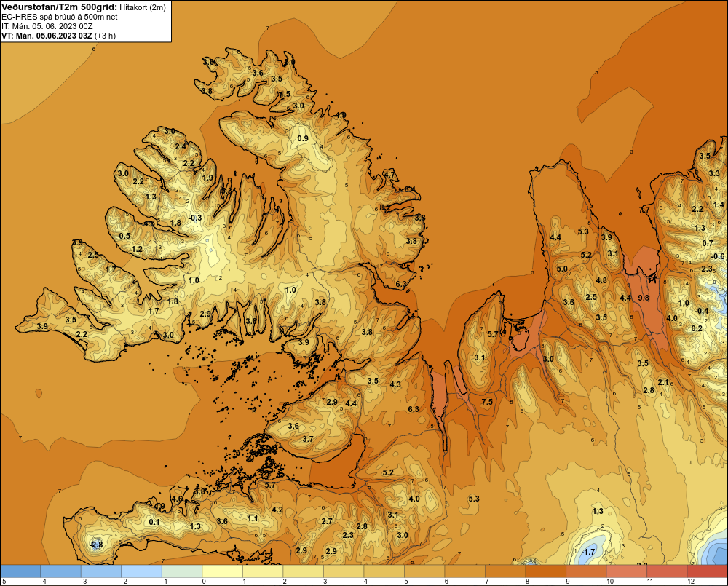Click the '2.4' temperature value on the map
The width and height of the screenshot is (728, 586).
181,146
